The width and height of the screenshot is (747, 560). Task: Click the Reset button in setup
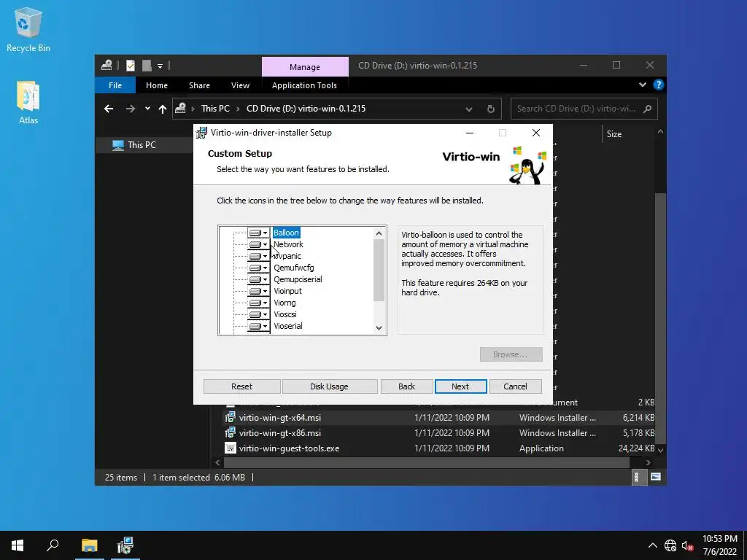[x=241, y=386]
